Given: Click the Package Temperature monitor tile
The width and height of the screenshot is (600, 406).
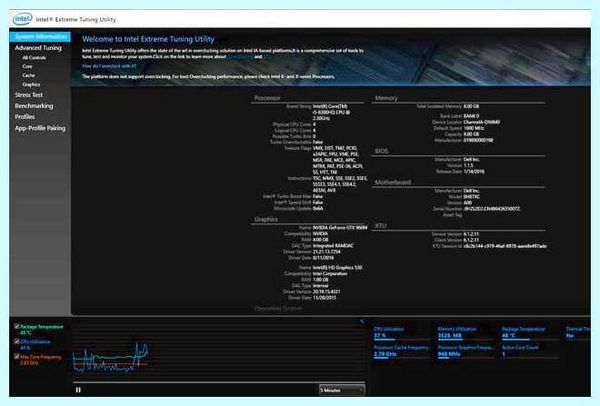Looking at the screenshot, I should point(530,332).
